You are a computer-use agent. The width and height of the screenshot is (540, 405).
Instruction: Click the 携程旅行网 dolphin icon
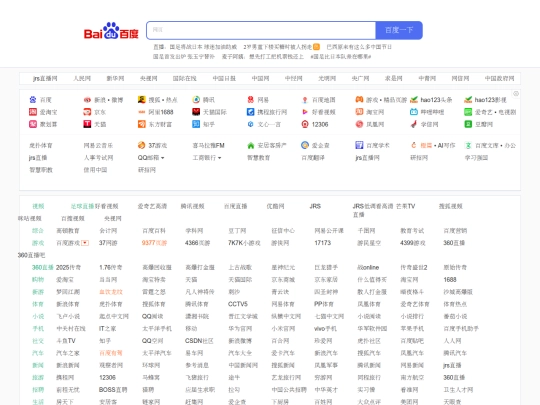coord(250,112)
